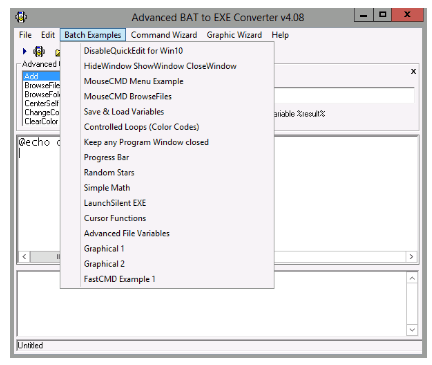Screen dimensions: 432x365
Task: Pick MouseCMD BrowseFiles example
Action: [x=167, y=97]
